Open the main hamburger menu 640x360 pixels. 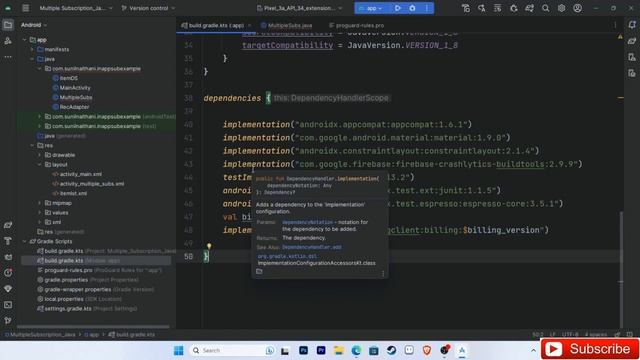click(x=25, y=8)
